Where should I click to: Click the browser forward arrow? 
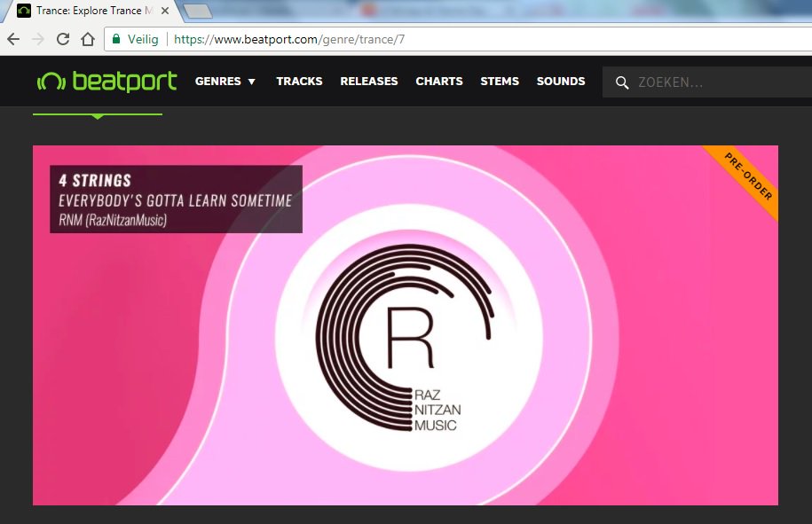coord(38,39)
